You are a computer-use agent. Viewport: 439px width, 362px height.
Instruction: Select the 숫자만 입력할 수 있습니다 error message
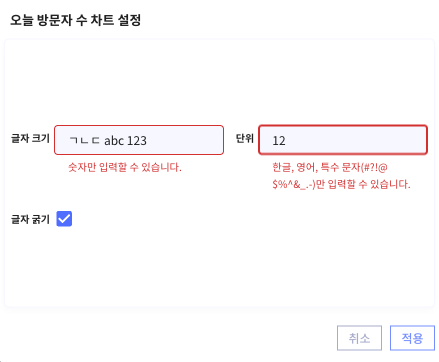click(125, 167)
